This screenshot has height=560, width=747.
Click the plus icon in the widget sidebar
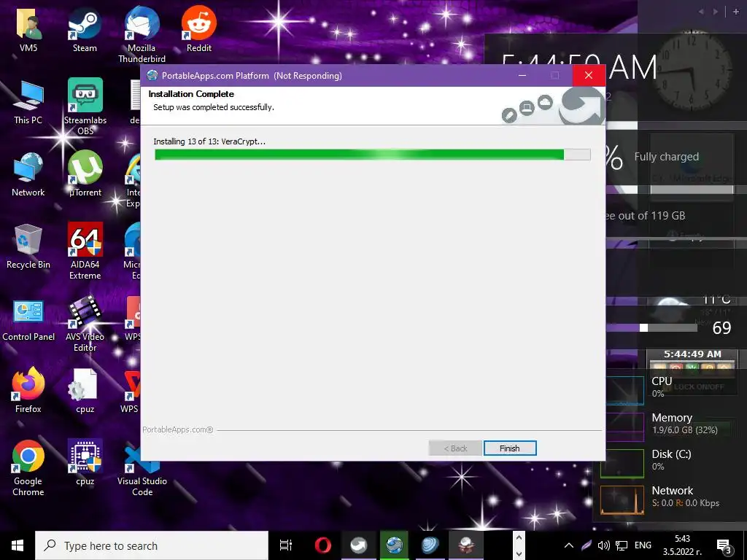coord(735,12)
